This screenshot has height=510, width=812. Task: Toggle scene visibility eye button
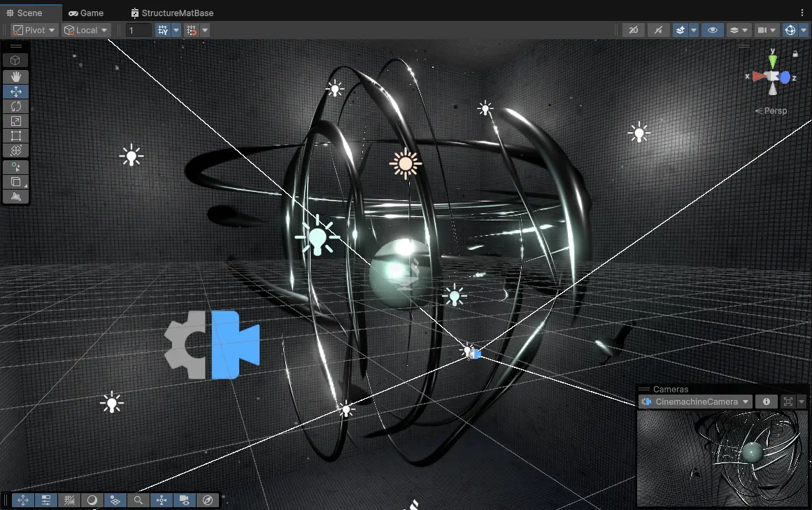712,30
